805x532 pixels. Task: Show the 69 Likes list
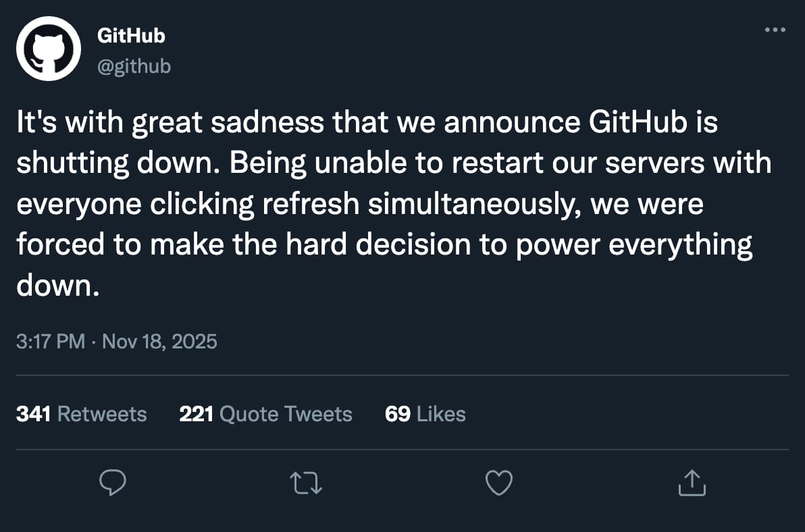tap(425, 414)
